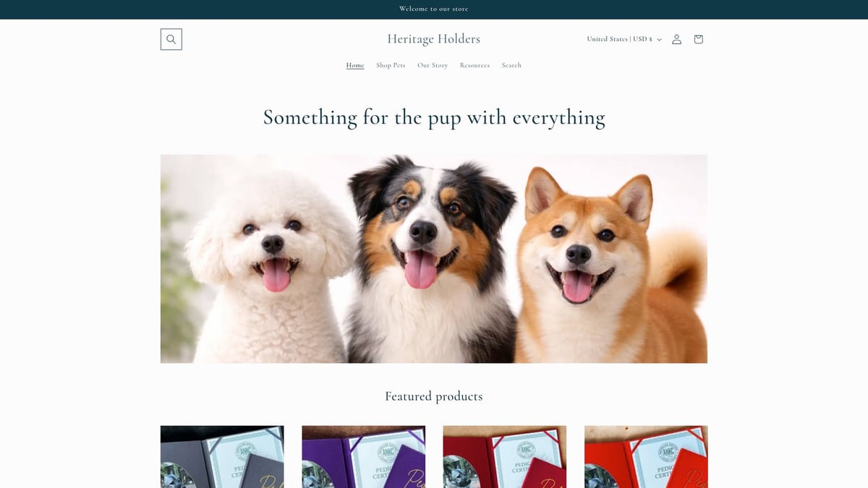The height and width of the screenshot is (488, 868).
Task: Open the shopping cart icon
Action: click(698, 39)
